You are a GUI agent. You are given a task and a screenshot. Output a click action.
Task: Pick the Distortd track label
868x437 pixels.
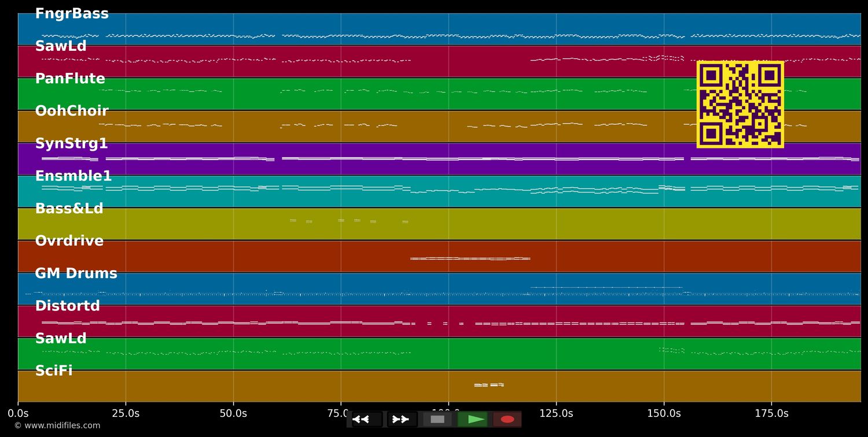click(x=67, y=306)
